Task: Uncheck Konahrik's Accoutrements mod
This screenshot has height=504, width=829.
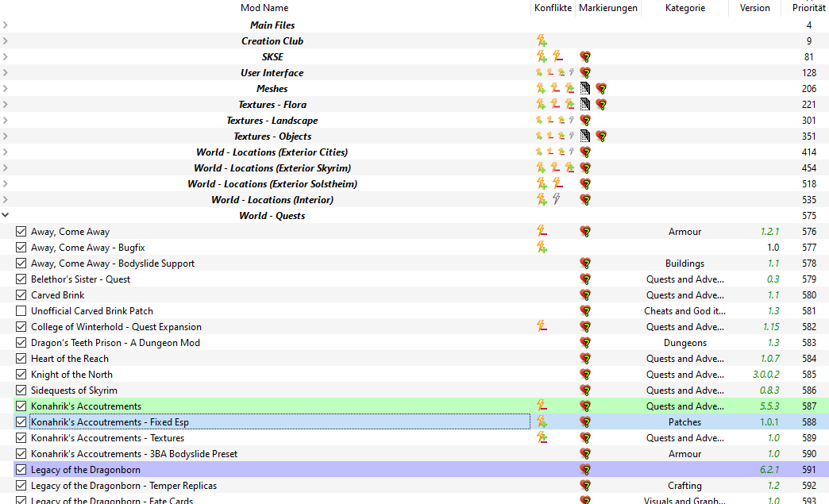Action: 21,406
